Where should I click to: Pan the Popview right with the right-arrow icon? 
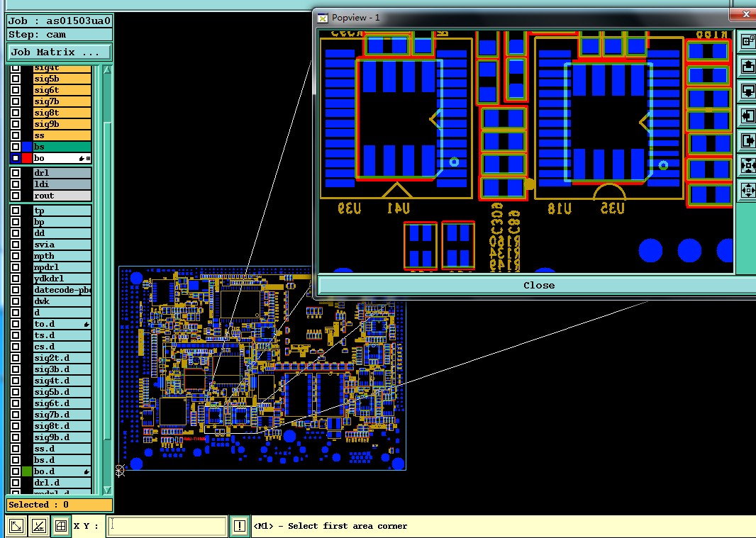click(x=747, y=141)
